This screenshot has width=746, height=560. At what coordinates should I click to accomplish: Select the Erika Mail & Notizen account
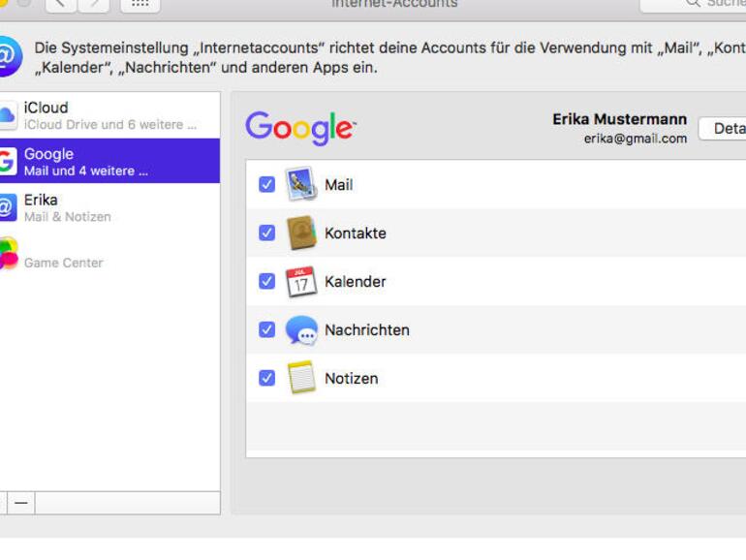(109, 207)
